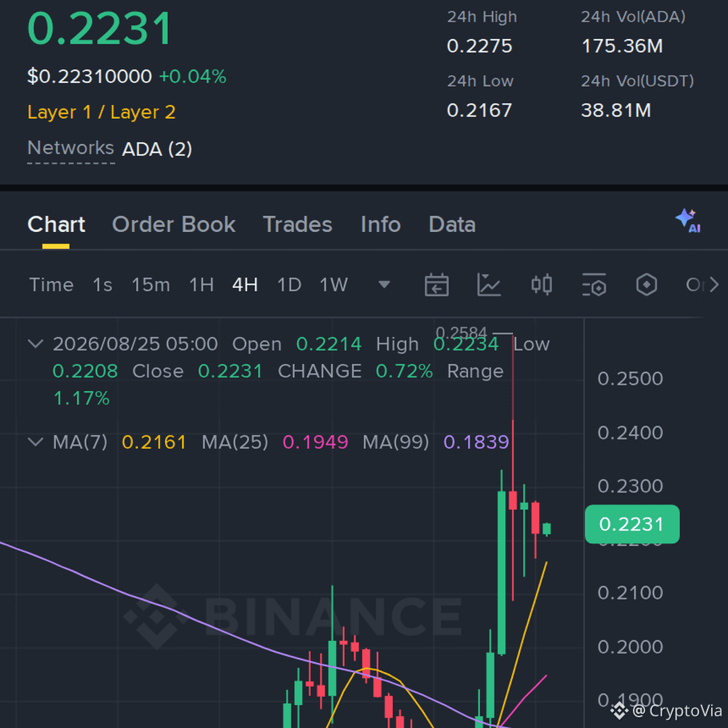
Task: Select the 1s interval
Action: [x=102, y=284]
